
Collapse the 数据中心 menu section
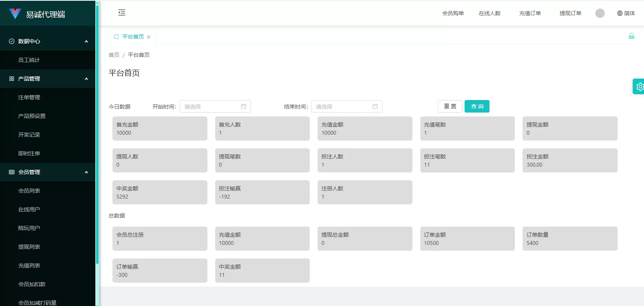(86, 41)
